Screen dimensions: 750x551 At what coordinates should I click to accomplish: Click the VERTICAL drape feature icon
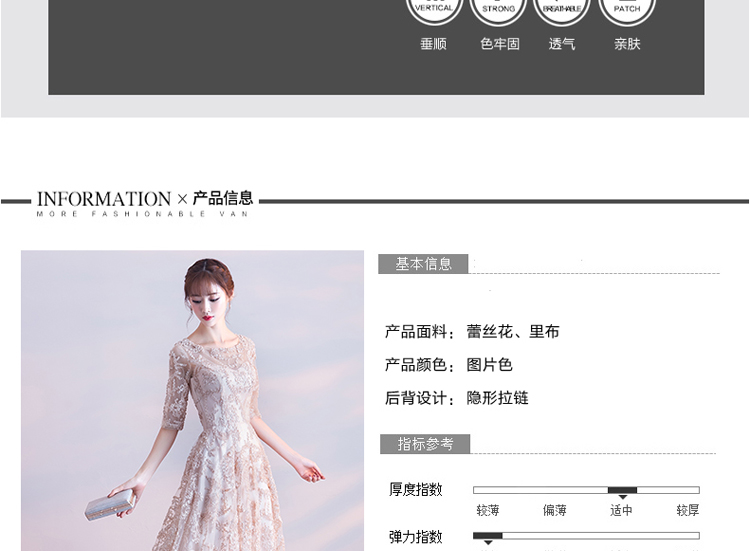pyautogui.click(x=434, y=10)
